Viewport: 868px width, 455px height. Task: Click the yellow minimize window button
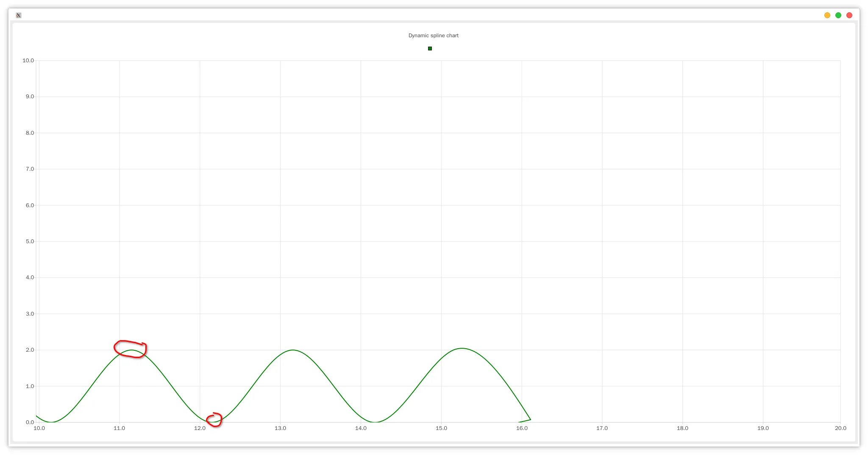click(x=827, y=15)
